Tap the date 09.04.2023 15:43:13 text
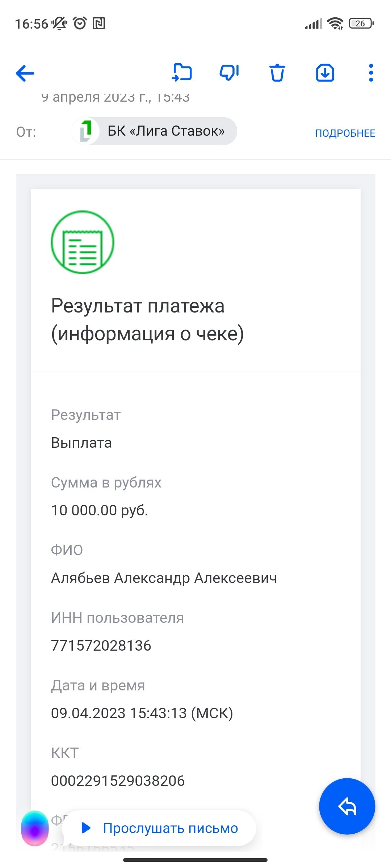The width and height of the screenshot is (391, 868). [x=142, y=713]
